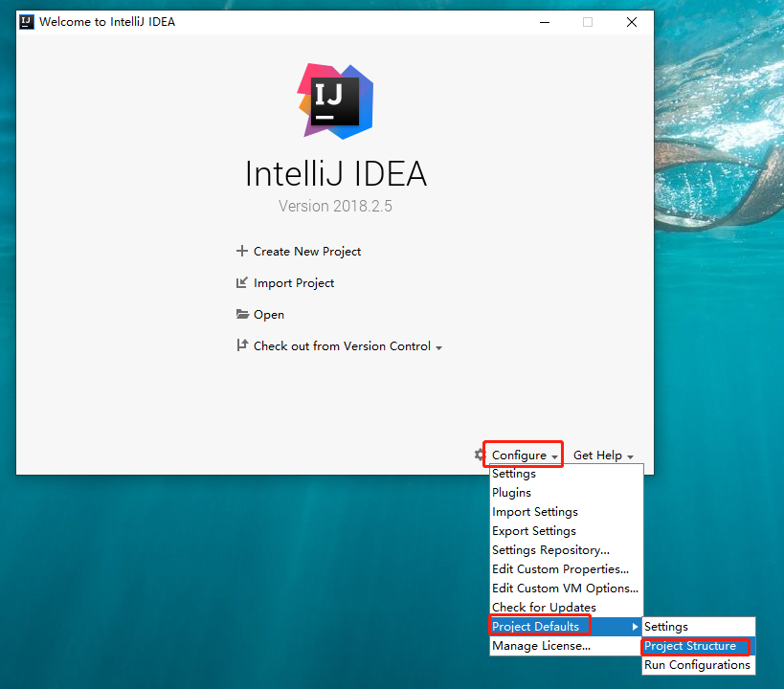Open Plugins from the Configure menu
This screenshot has height=689, width=784.
(x=566, y=493)
